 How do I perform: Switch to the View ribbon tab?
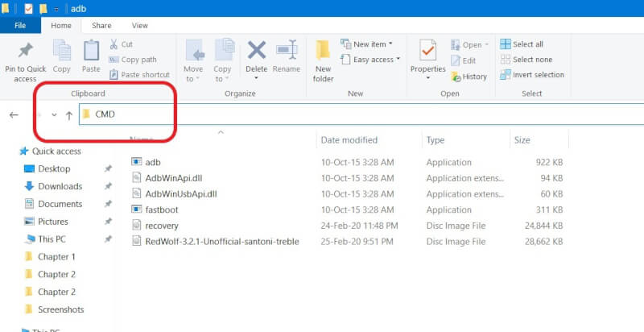click(x=139, y=26)
